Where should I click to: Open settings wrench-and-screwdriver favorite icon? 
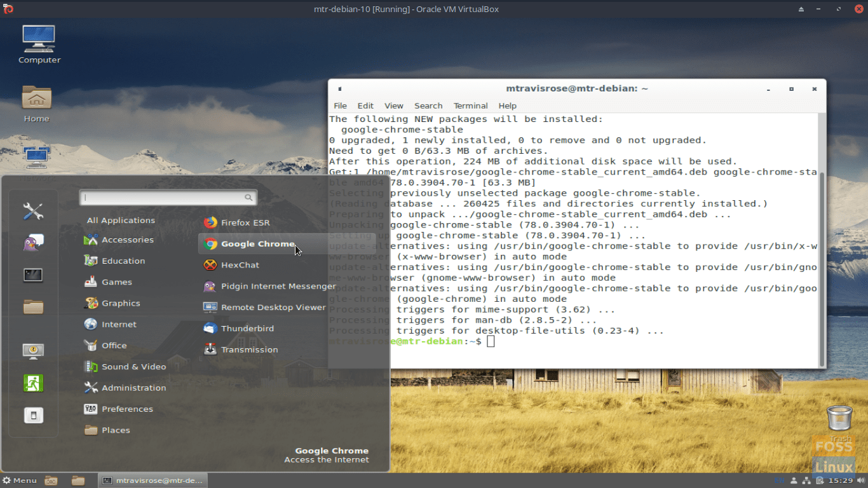[x=33, y=211]
